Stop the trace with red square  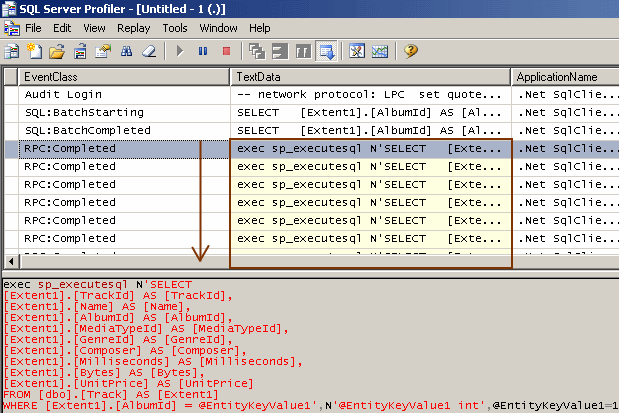coord(226,51)
